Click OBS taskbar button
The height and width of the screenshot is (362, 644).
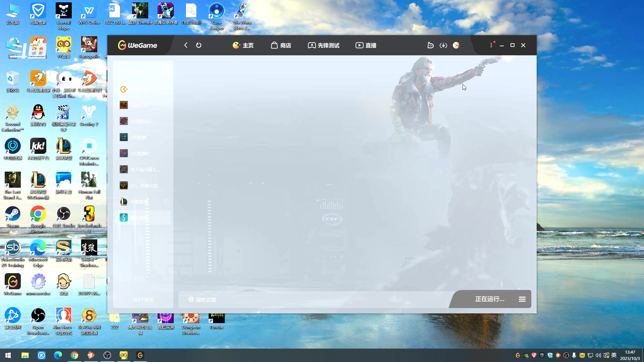(107, 355)
